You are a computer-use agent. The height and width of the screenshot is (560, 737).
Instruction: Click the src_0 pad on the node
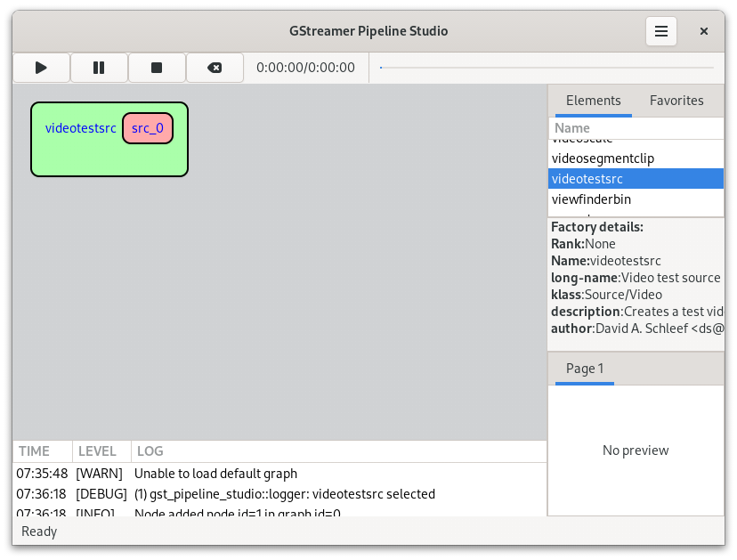tap(148, 128)
